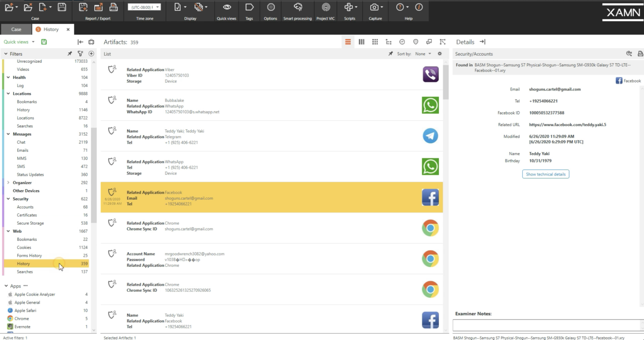Open the Help menu in the toolbar
644x340 pixels.
(x=400, y=7)
